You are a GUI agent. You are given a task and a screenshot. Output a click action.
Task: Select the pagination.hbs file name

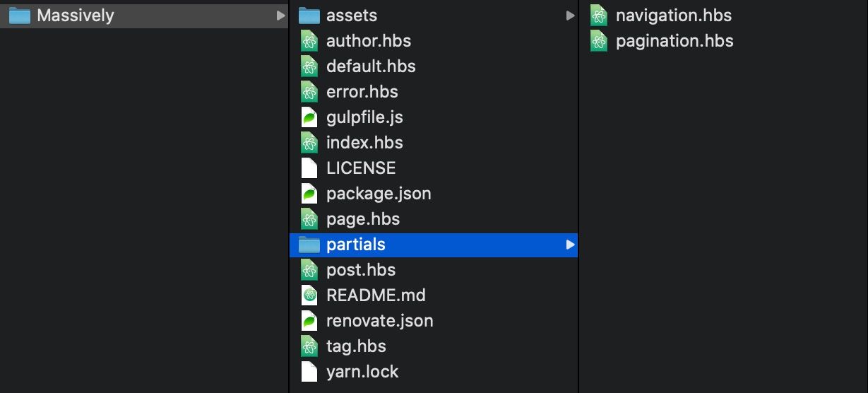[x=674, y=41]
